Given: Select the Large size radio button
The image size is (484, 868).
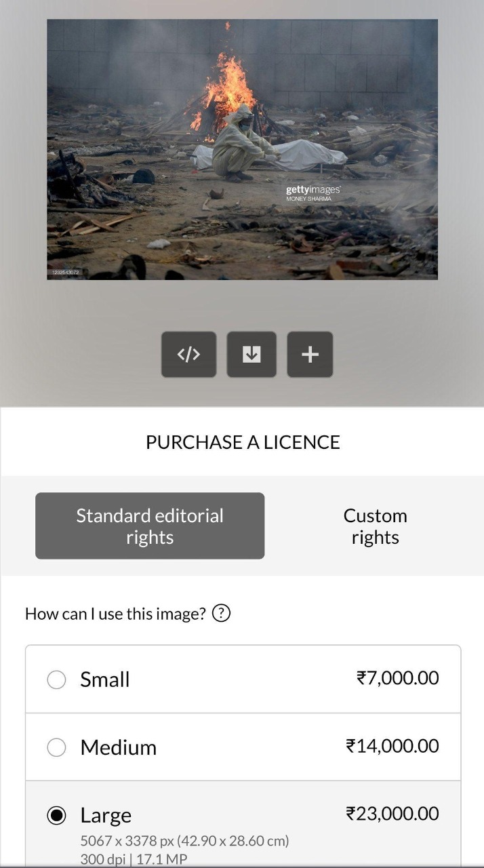Looking at the screenshot, I should pos(56,815).
